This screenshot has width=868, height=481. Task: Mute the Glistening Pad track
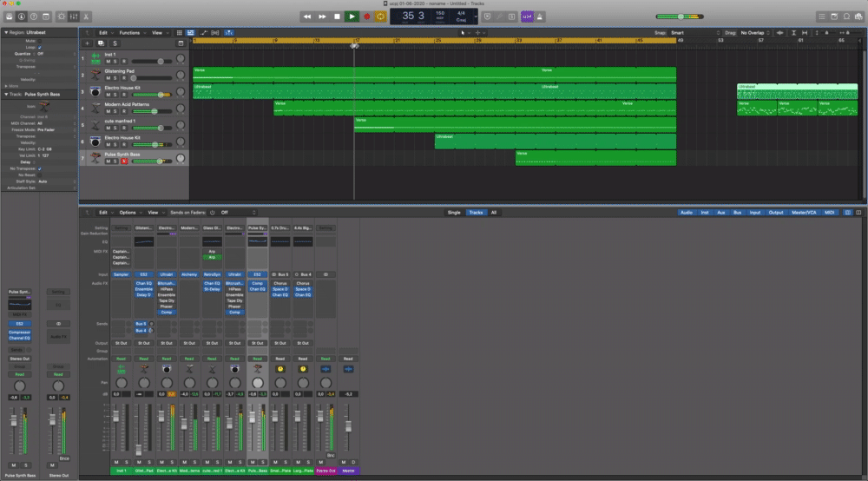click(108, 78)
